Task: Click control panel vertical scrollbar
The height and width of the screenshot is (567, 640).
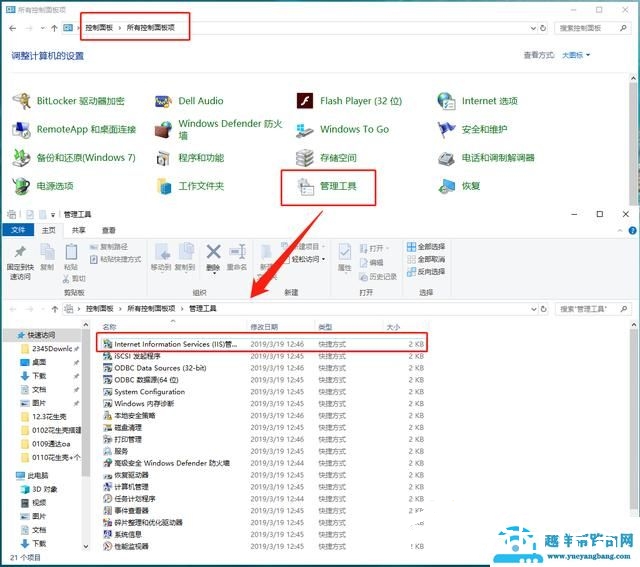Action: [x=633, y=142]
